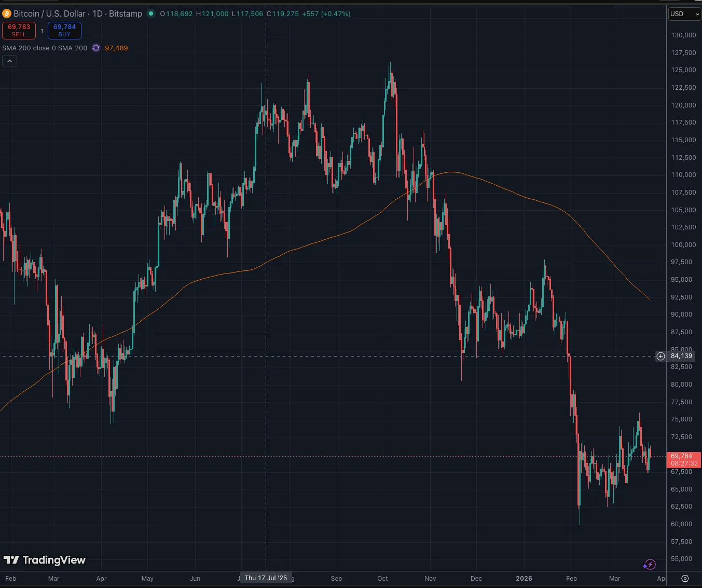Click the change value +557 (+0.47%)
The image size is (702, 588).
[326, 14]
